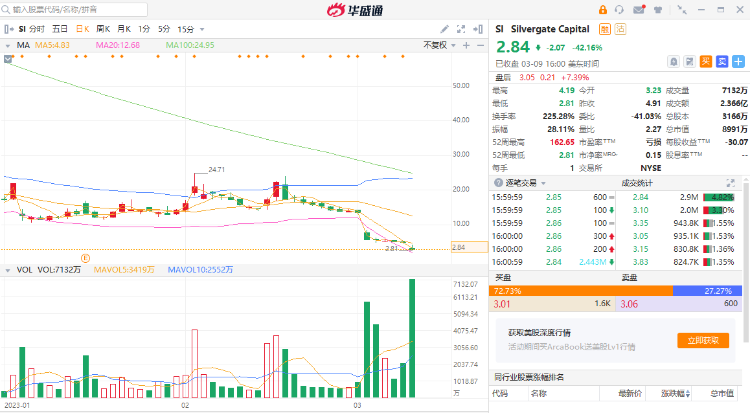Click the orange E event marker below chart
Viewport: 750px width, 413px height.
(85, 258)
